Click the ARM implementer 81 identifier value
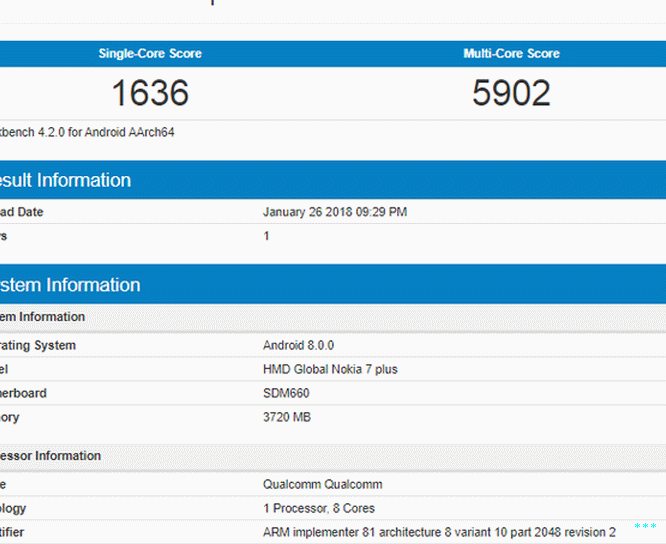 440,532
